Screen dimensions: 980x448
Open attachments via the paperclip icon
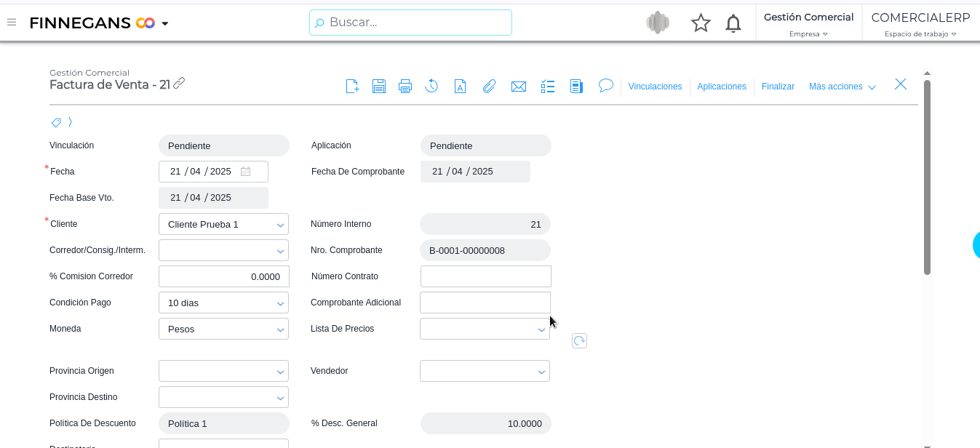(489, 87)
